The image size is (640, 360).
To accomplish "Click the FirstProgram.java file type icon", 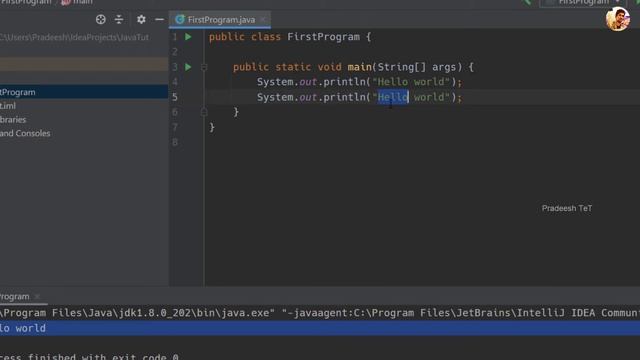I will point(180,20).
